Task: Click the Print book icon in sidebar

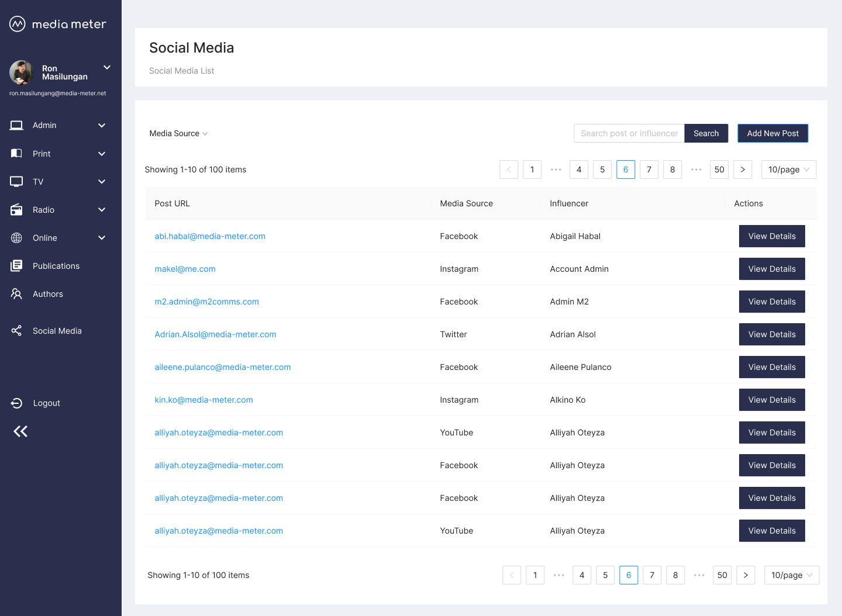Action: pos(16,153)
